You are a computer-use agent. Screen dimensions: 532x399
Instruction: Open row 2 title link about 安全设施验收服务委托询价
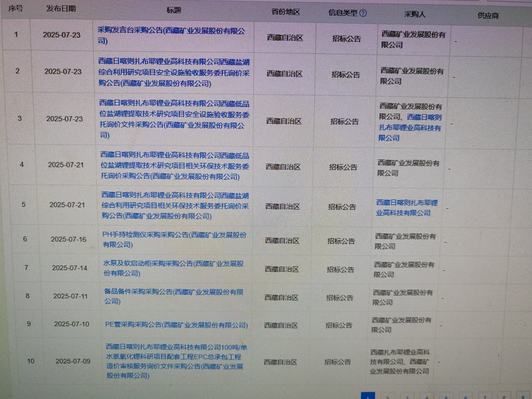[174, 73]
